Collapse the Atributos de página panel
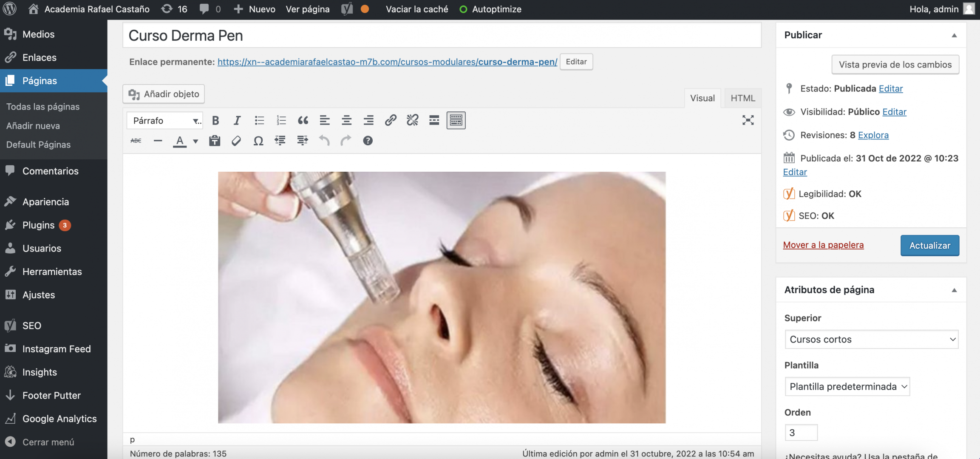Screen dimensions: 980x459 954,290
